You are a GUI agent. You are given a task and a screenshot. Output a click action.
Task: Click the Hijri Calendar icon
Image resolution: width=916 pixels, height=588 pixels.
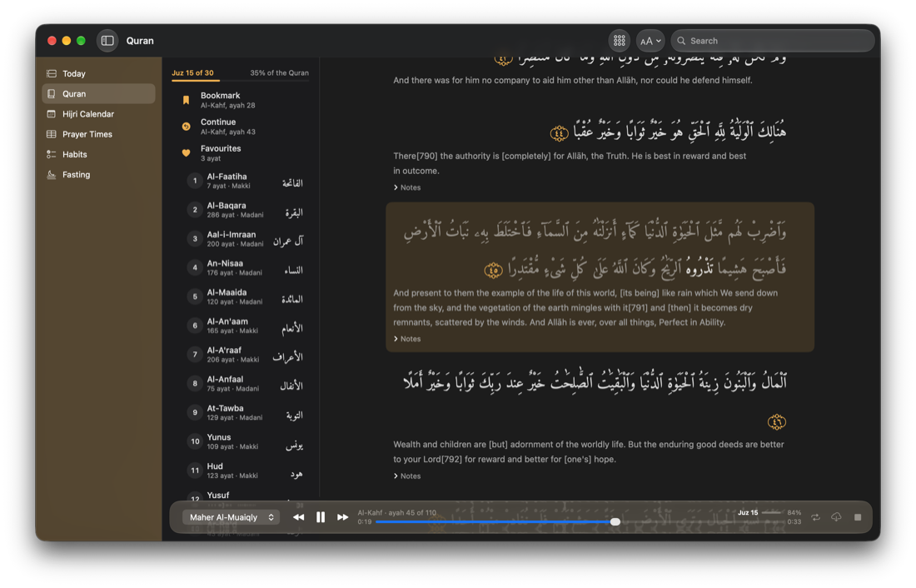tap(52, 114)
